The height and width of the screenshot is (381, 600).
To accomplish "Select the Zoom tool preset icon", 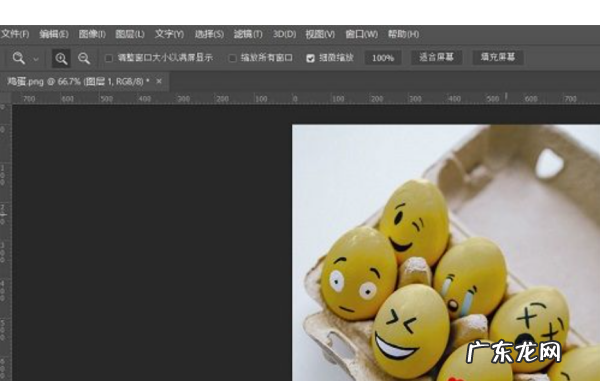I will (18, 58).
